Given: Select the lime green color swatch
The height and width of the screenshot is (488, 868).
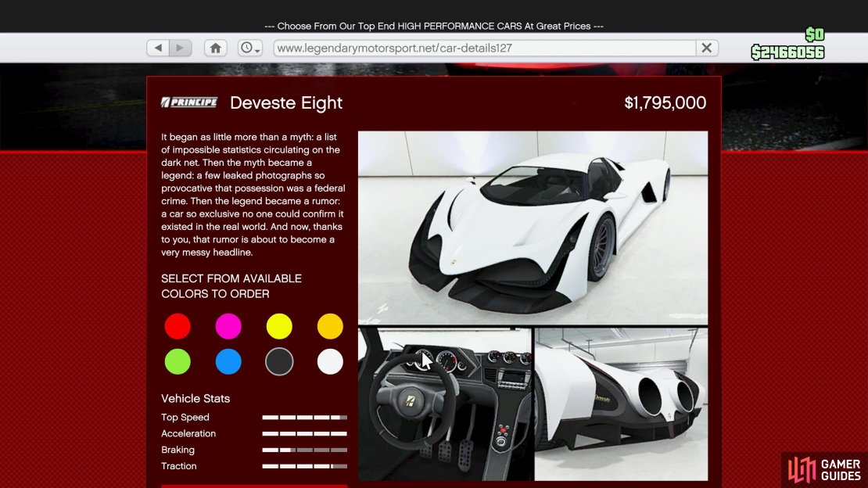Looking at the screenshot, I should pyautogui.click(x=178, y=362).
